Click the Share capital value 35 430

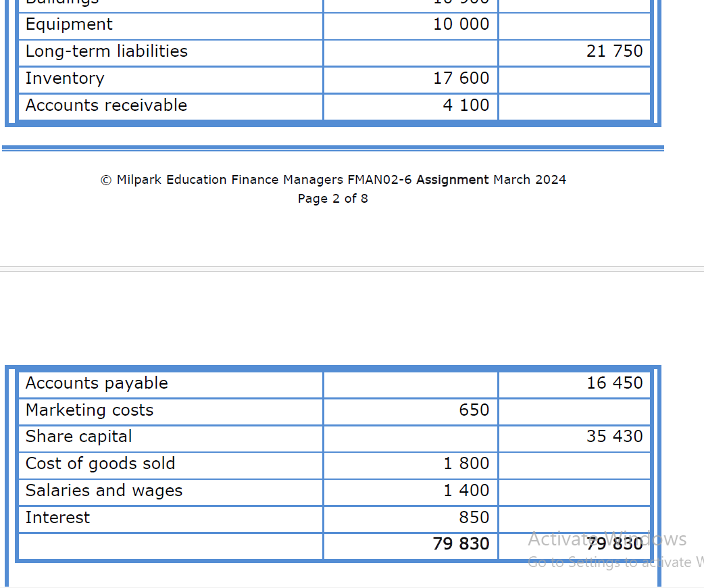(x=615, y=437)
